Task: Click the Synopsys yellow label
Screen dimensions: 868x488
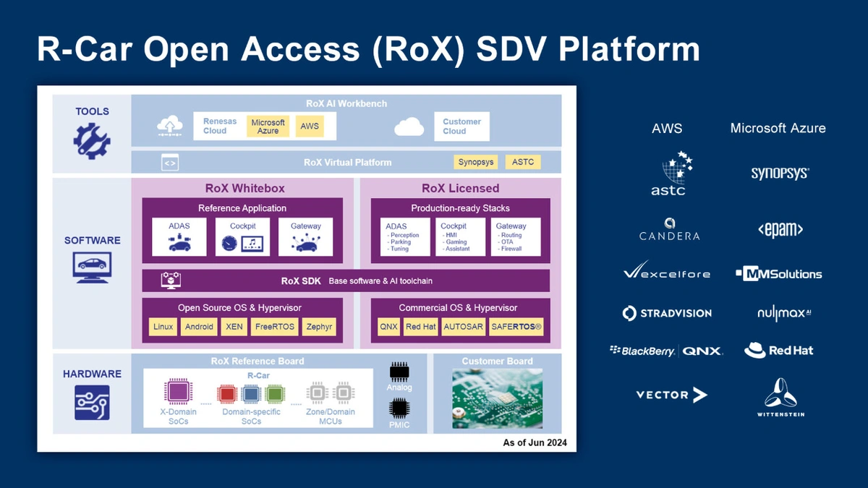Action: pos(476,162)
